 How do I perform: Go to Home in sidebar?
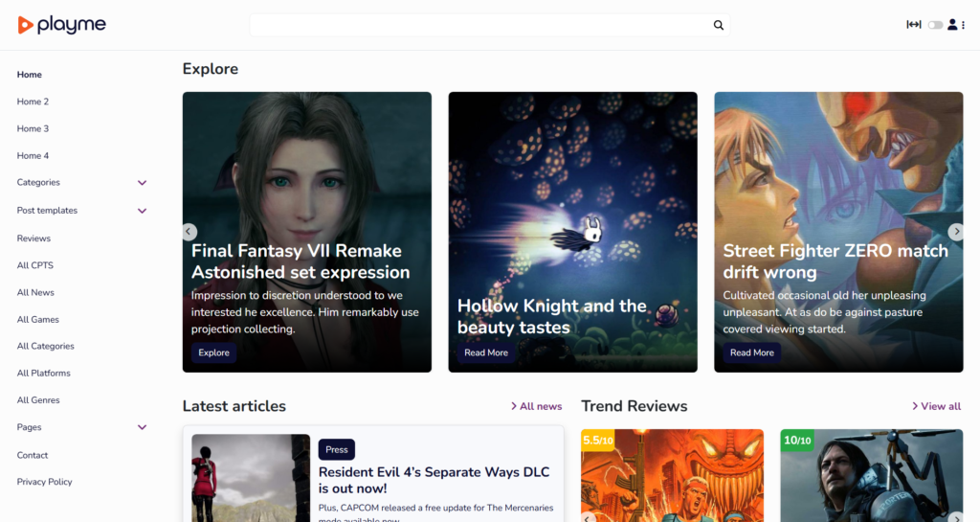pos(30,75)
